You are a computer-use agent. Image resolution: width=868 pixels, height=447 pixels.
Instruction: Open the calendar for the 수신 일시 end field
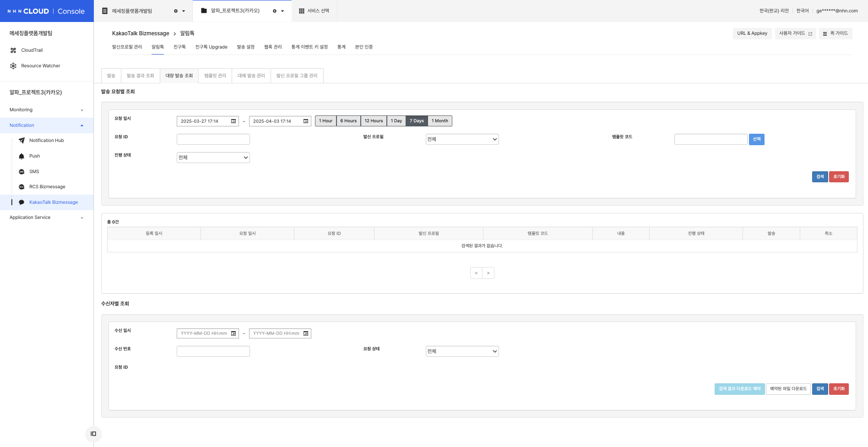pos(306,333)
